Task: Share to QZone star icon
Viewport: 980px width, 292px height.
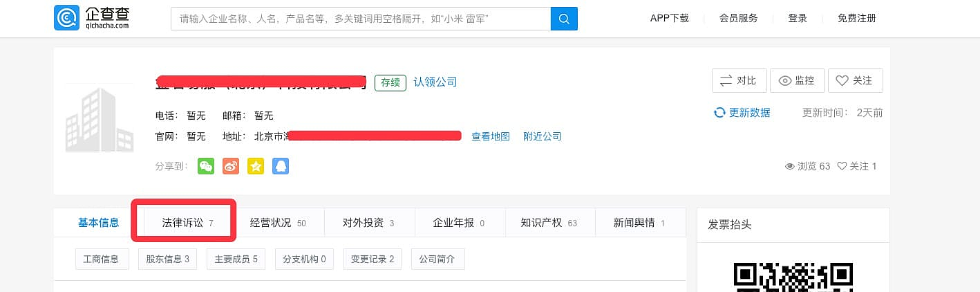Action: (256, 166)
